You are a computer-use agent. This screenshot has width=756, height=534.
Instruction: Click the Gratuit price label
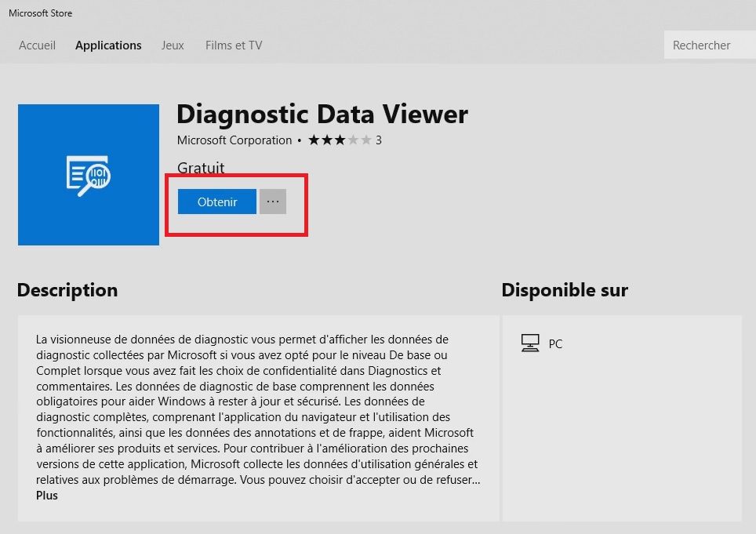(x=201, y=168)
